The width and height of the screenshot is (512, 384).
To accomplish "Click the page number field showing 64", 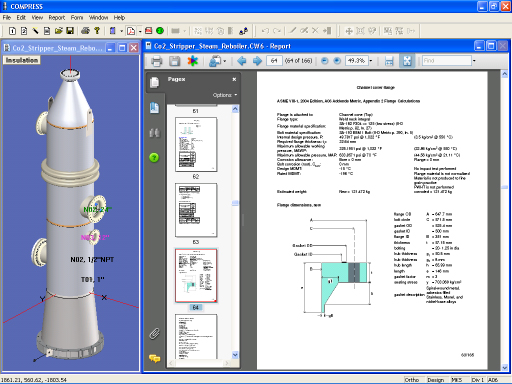I will click(x=274, y=61).
